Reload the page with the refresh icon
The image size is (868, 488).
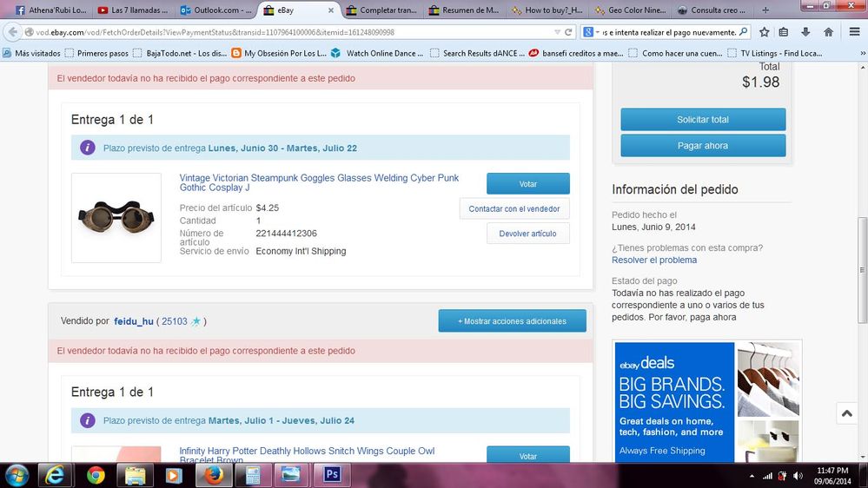coord(568,32)
